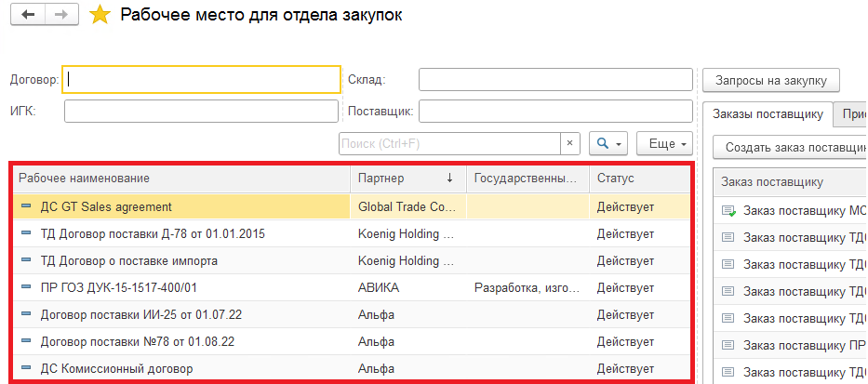The height and width of the screenshot is (384, 868).
Task: Clear the search field with the X icon
Action: (x=570, y=144)
